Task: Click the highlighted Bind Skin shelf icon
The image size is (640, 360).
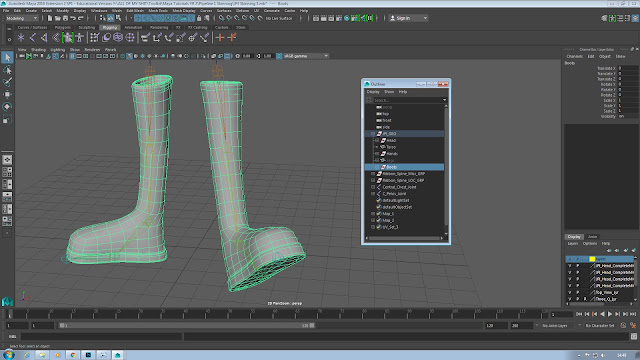Action: (x=68, y=38)
